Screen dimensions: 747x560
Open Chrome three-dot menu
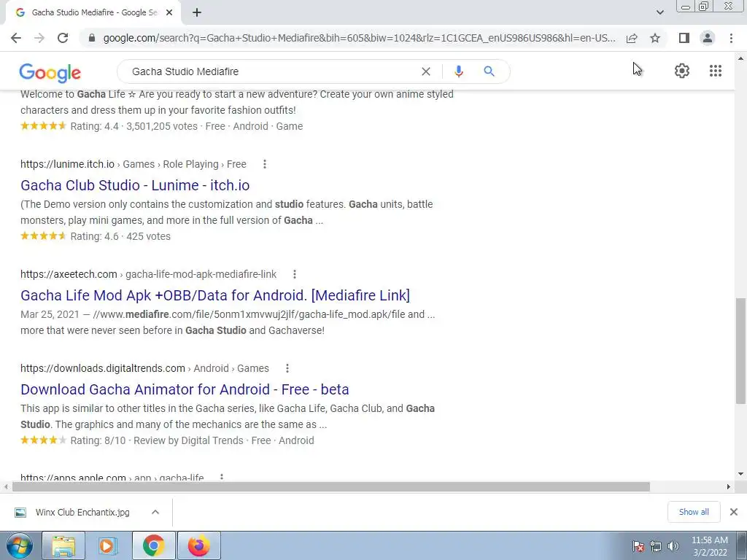pos(731,38)
